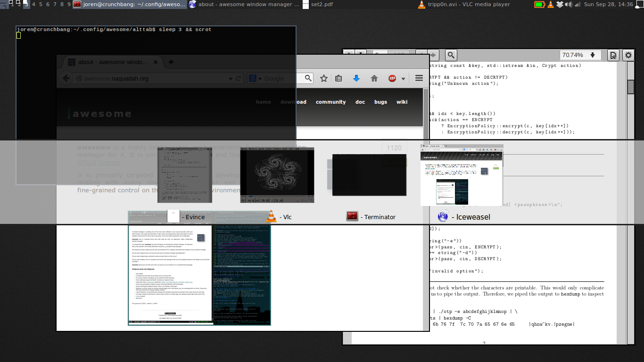This screenshot has height=362, width=644.
Task: Open the 'download' link on awesome site
Action: [x=293, y=102]
